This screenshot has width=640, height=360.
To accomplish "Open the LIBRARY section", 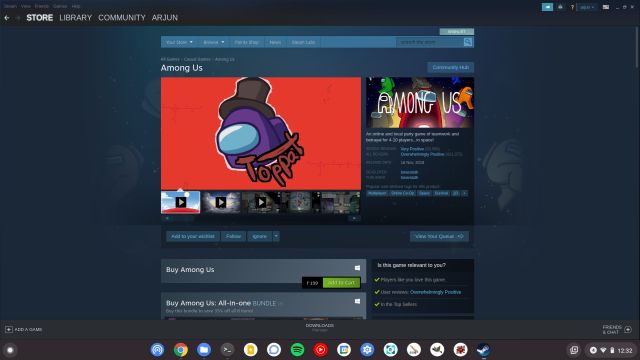I will click(76, 18).
